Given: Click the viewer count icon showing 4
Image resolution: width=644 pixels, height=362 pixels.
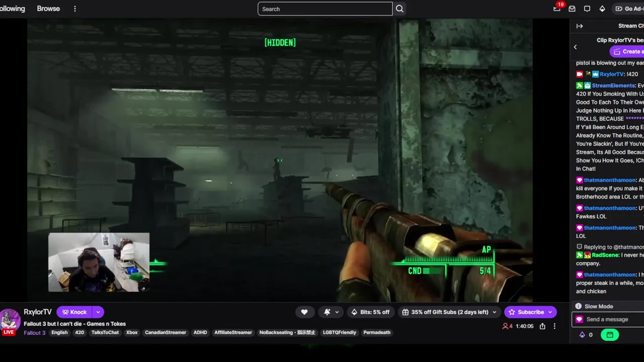Looking at the screenshot, I should [507, 326].
